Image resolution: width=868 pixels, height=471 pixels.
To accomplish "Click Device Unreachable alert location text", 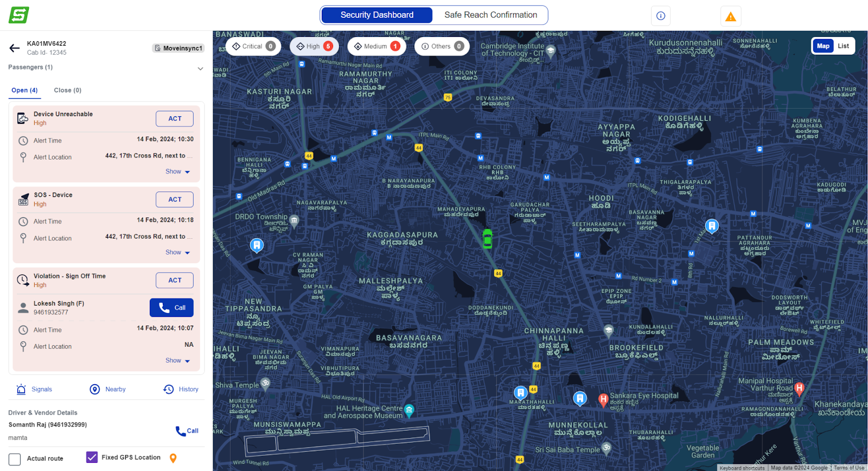I will (149, 156).
